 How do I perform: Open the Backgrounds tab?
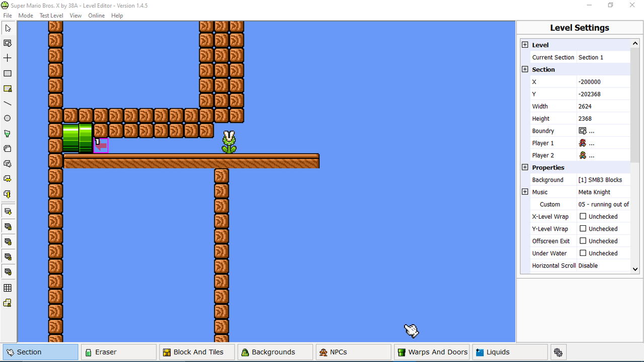coord(276,352)
